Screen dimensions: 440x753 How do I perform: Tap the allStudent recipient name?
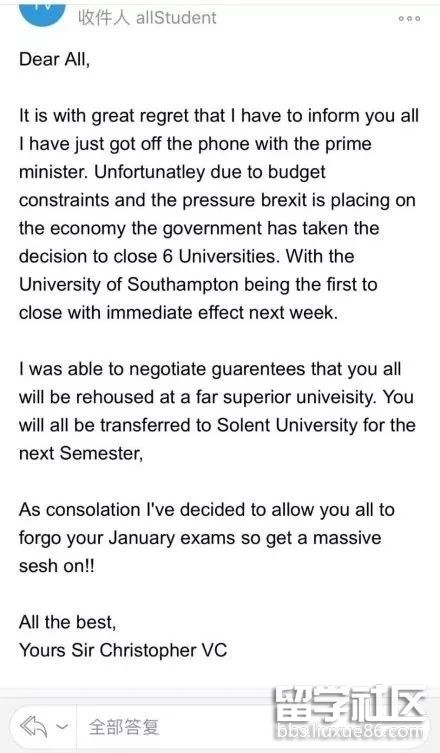click(x=176, y=18)
